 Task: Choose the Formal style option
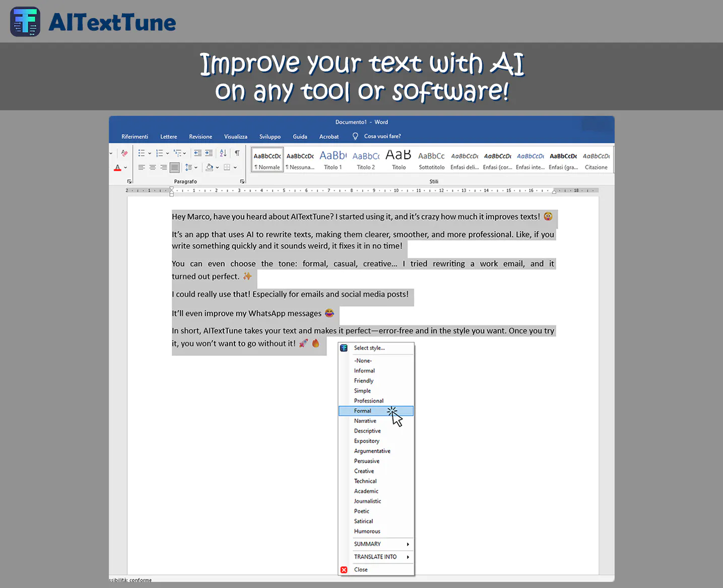[376, 411]
